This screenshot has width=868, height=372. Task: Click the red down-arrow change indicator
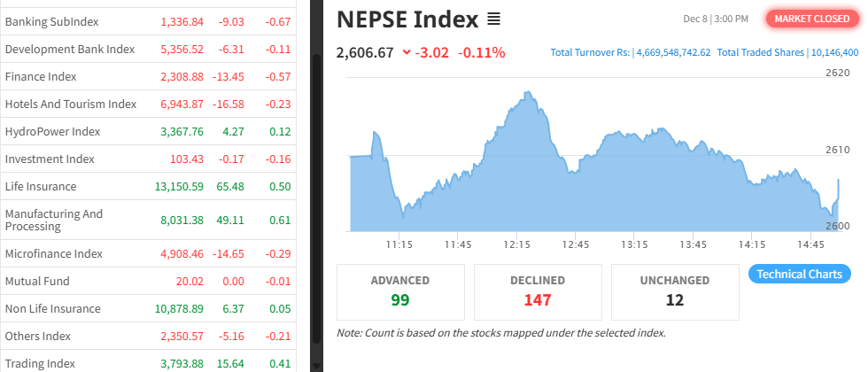point(407,52)
